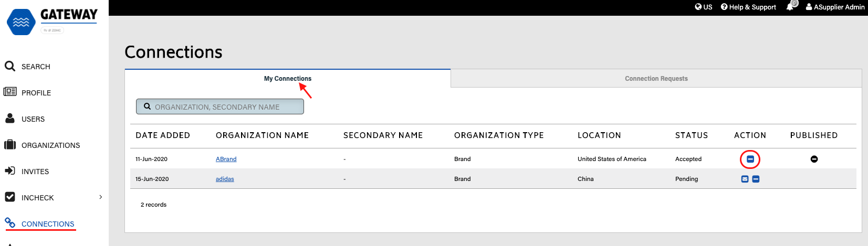Click the resend email icon for adidas
The width and height of the screenshot is (868, 246).
[745, 179]
